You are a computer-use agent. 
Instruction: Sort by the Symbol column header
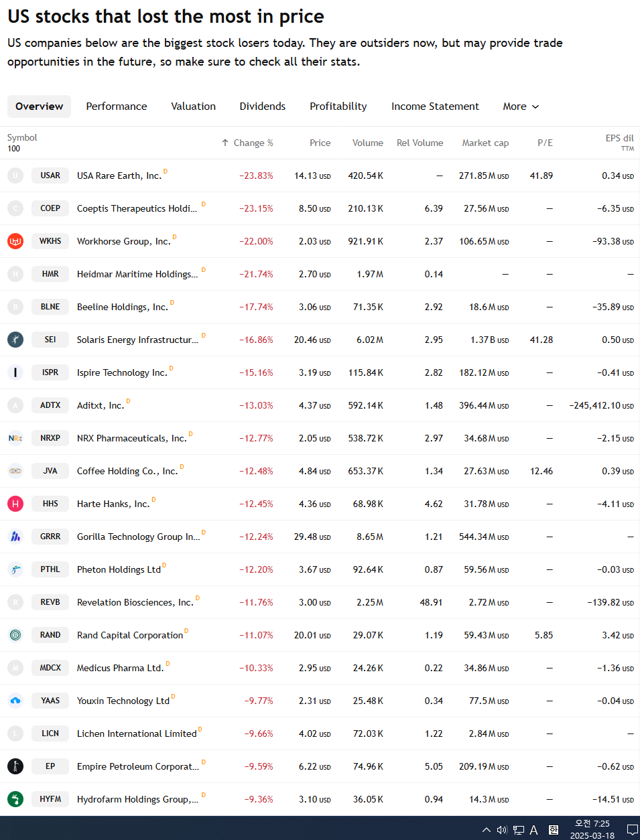point(22,137)
